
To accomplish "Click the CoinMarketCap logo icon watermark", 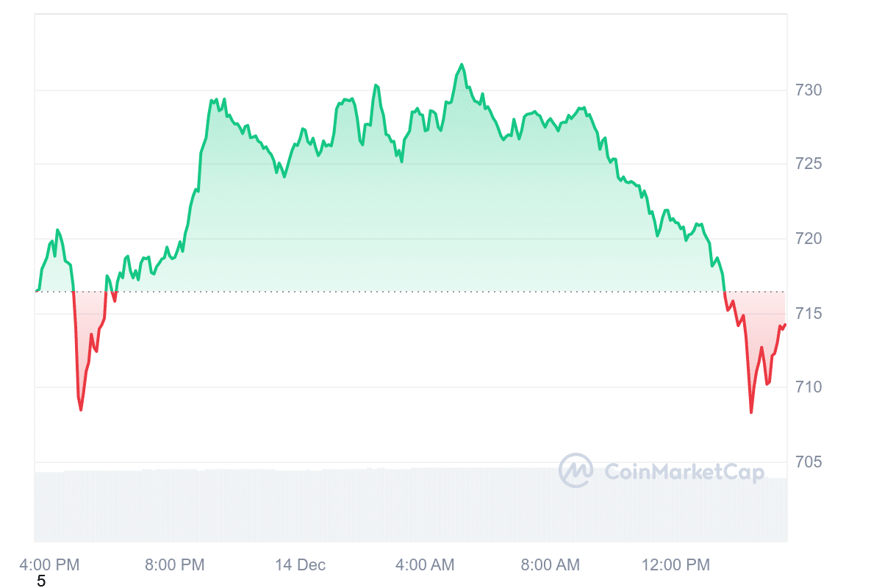I will click(576, 470).
